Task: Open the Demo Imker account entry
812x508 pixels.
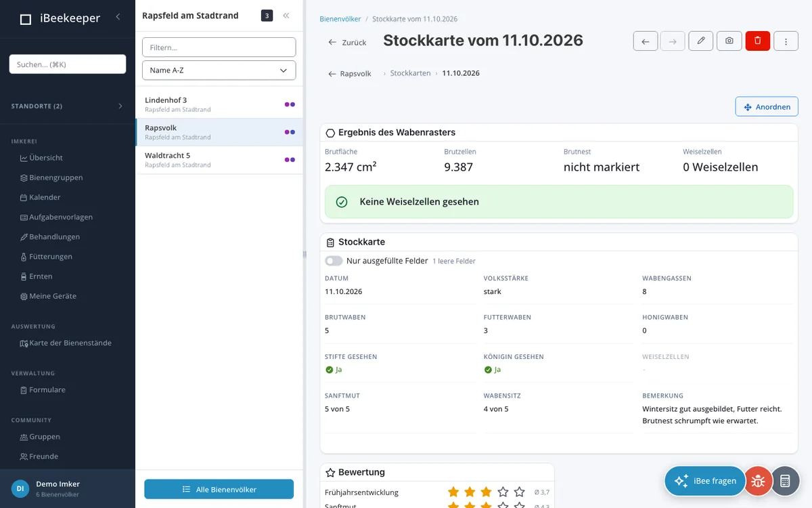Action: pyautogui.click(x=68, y=488)
